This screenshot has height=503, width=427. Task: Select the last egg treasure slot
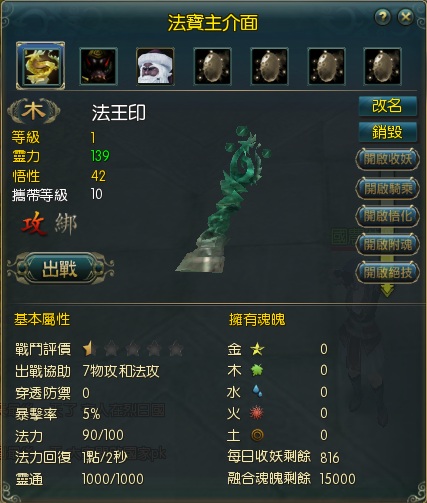[x=382, y=66]
